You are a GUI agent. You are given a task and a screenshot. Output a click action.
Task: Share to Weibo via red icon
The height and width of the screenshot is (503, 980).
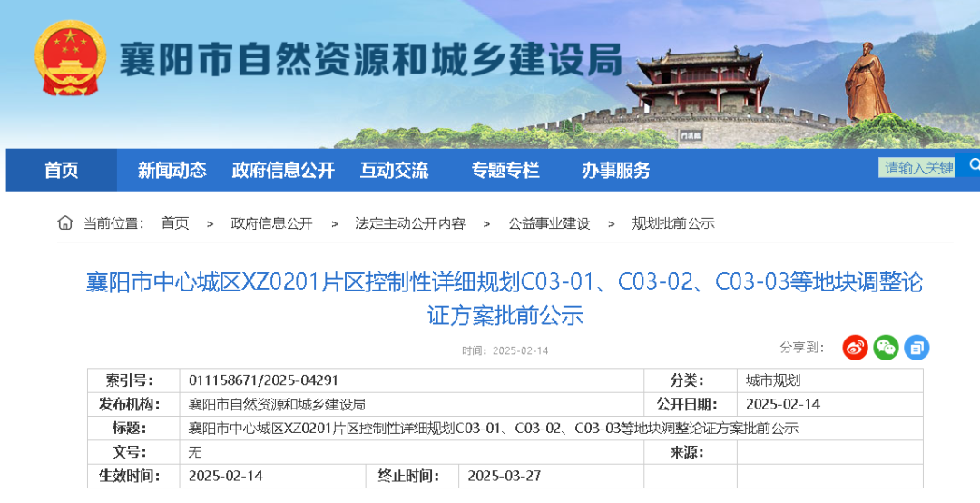(x=855, y=347)
